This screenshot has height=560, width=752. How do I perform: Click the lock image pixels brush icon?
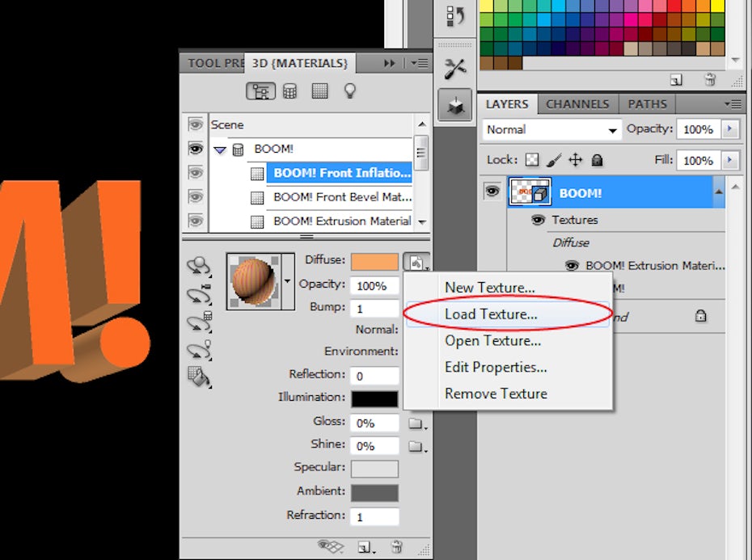point(554,160)
